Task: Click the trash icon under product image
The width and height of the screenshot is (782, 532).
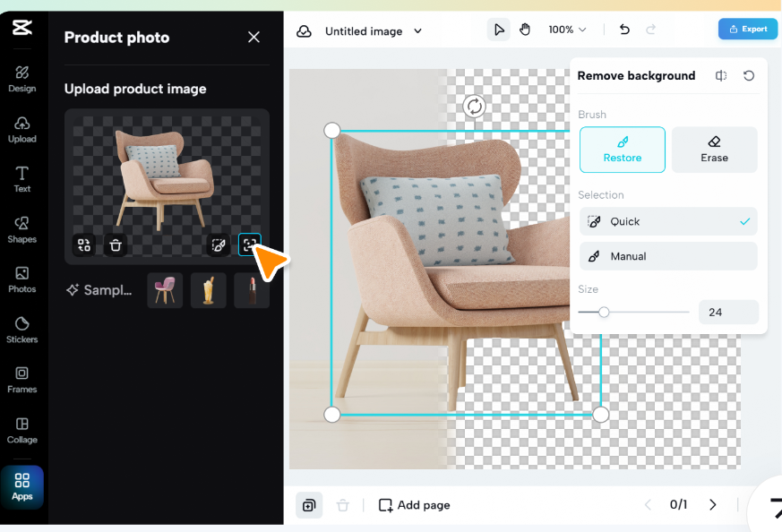Action: (116, 245)
